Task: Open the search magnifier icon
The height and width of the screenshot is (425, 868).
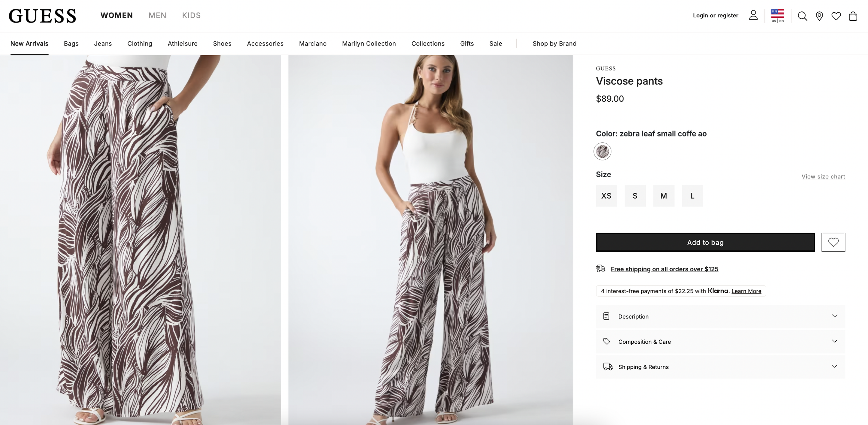Action: pos(802,16)
